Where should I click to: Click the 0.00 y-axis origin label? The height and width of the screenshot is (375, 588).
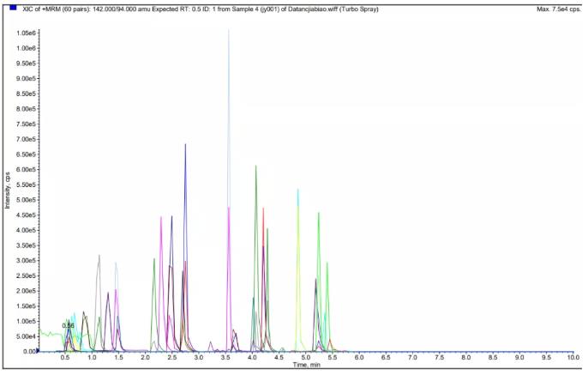[27, 351]
